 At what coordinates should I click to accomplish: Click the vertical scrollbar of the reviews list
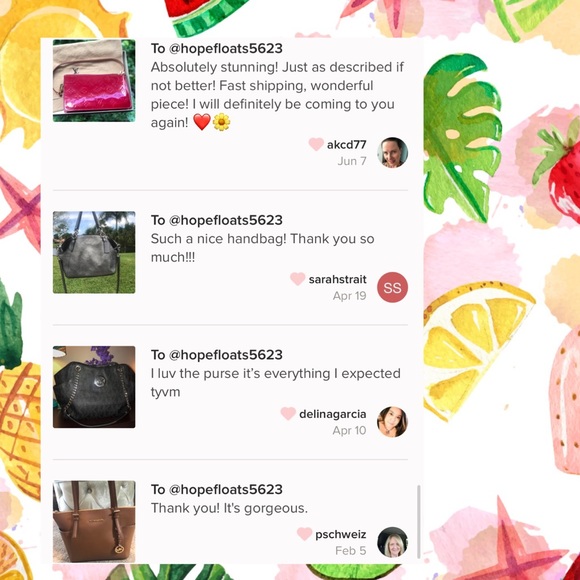pos(419,522)
